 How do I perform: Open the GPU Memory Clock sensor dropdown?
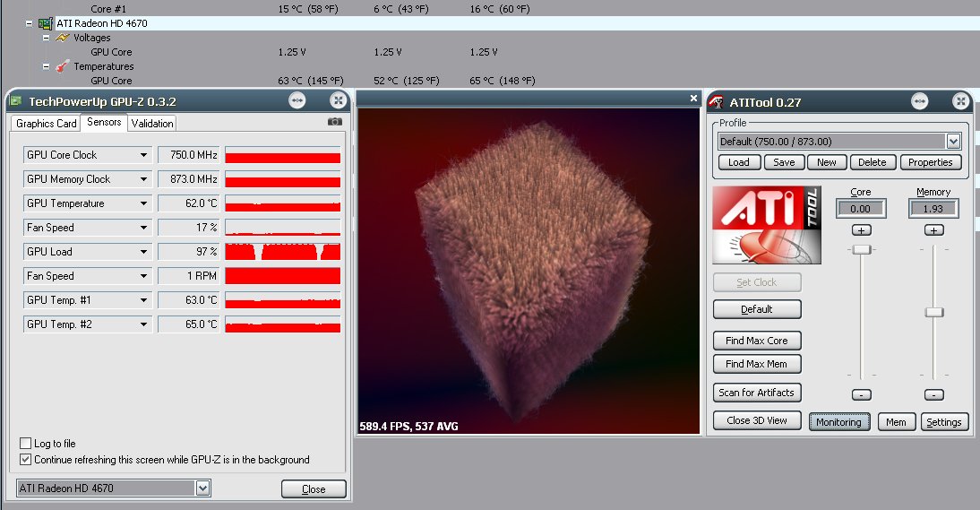pos(143,179)
